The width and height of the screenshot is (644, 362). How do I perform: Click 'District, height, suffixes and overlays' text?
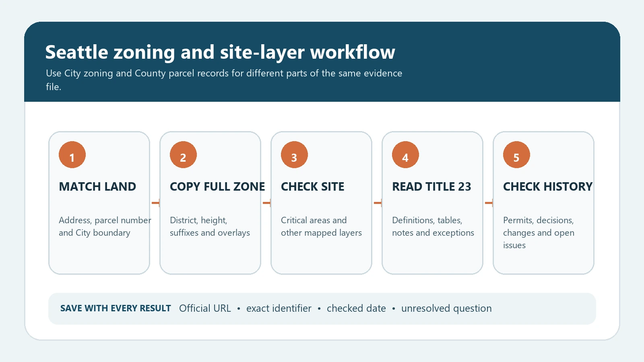210,226
